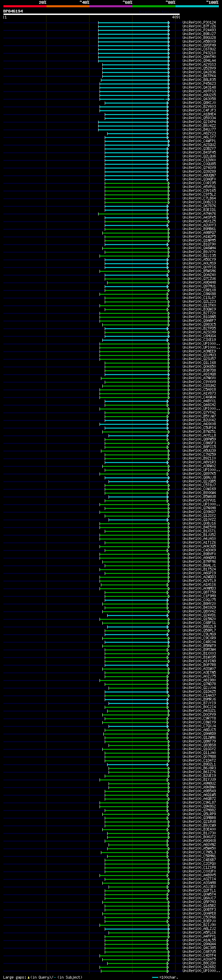The image size is (222, 980).
Task: Select hit label UniRef100_C7LB64
Action: pyautogui.click(x=199, y=198)
